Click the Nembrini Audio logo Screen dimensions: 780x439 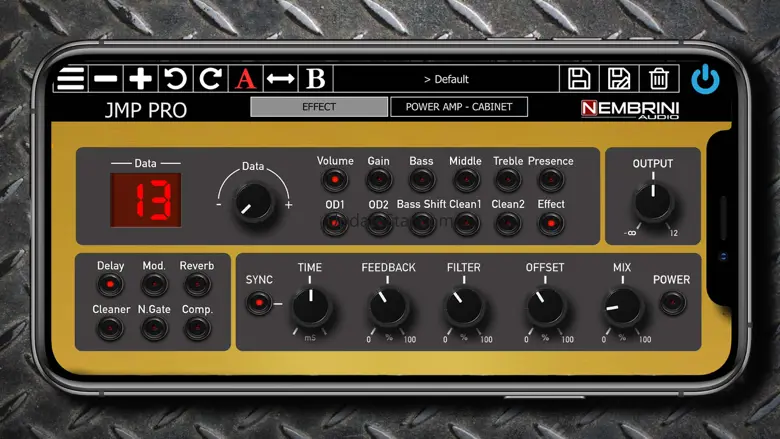click(630, 110)
